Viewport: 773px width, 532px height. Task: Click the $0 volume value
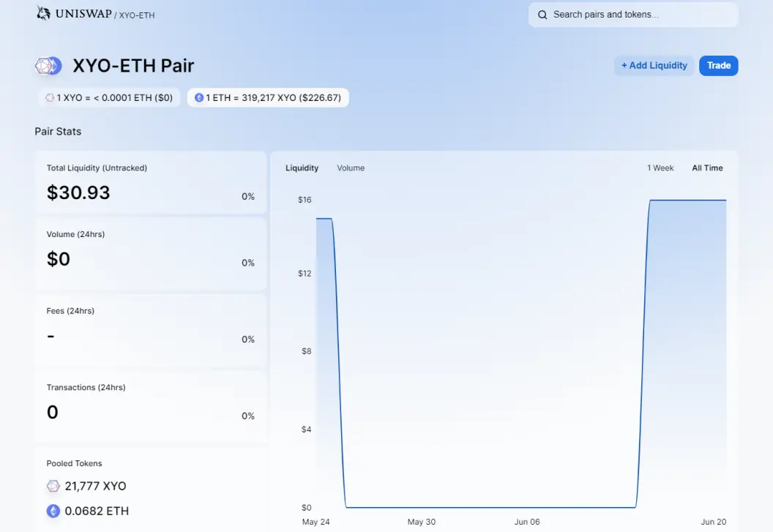tap(58, 259)
